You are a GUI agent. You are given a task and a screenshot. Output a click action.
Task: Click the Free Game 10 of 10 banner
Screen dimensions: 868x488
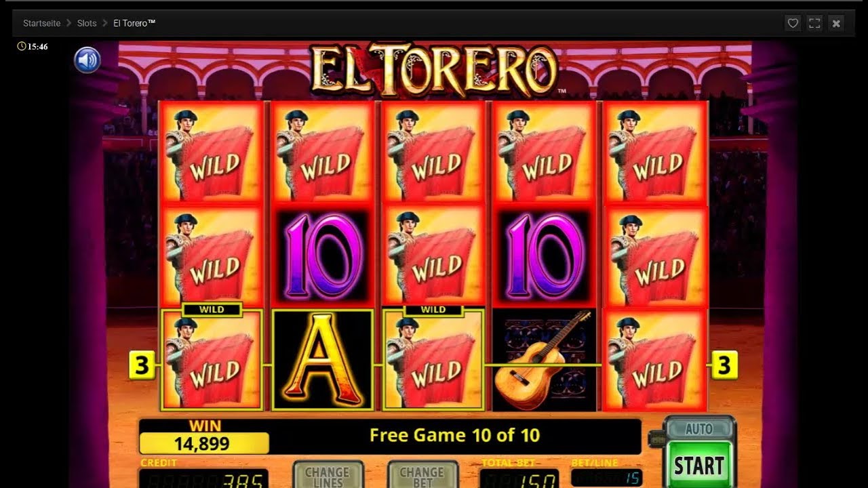tap(455, 435)
